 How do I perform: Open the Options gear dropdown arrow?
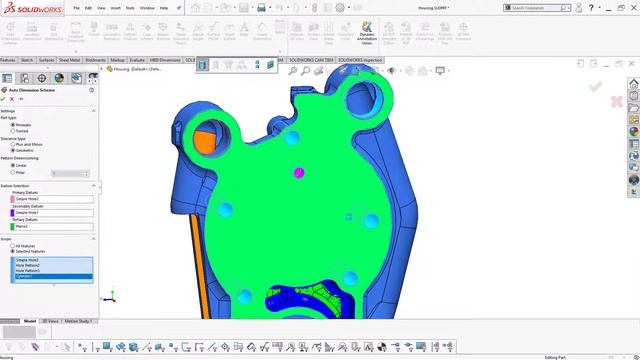click(x=348, y=8)
